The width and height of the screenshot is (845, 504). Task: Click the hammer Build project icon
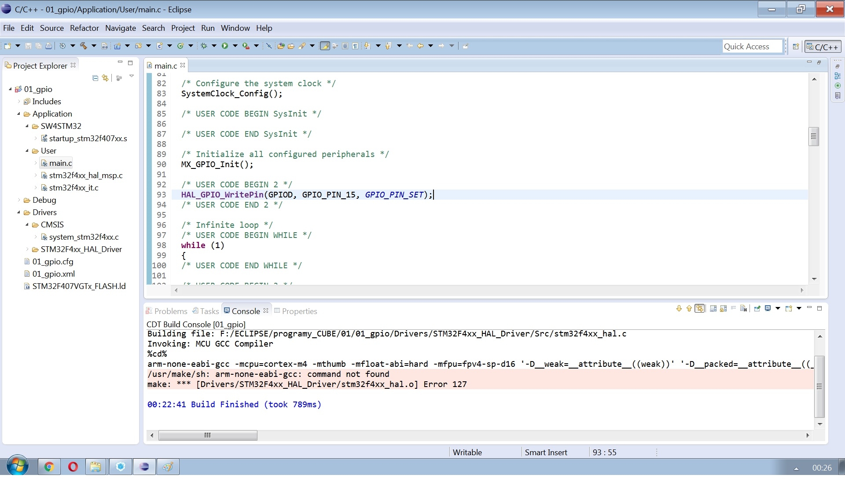(x=84, y=46)
